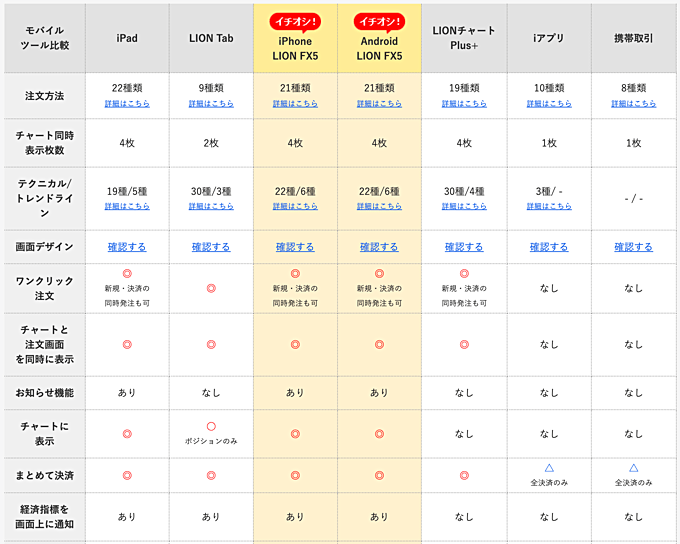Click double-circle for Android LION FX5 まとめて決済
Viewport: 680px width, 544px height.
pyautogui.click(x=379, y=475)
